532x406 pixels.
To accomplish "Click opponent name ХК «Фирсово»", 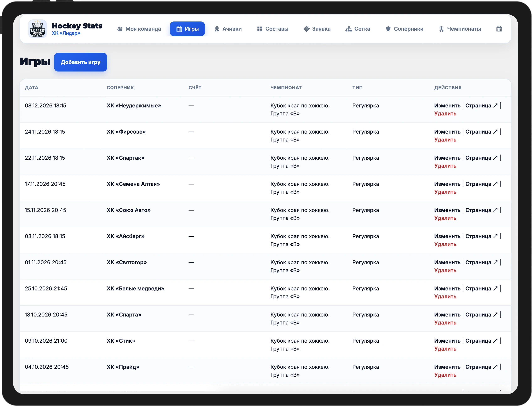I will pyautogui.click(x=126, y=132).
